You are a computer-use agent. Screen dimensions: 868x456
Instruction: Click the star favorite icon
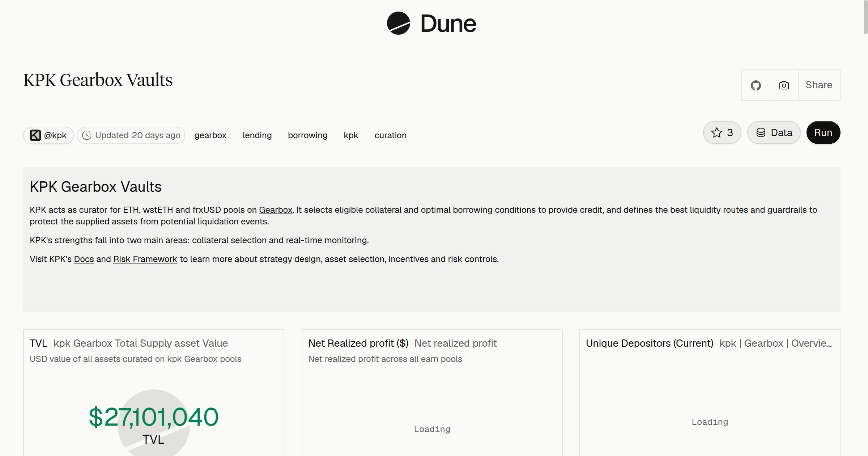716,132
